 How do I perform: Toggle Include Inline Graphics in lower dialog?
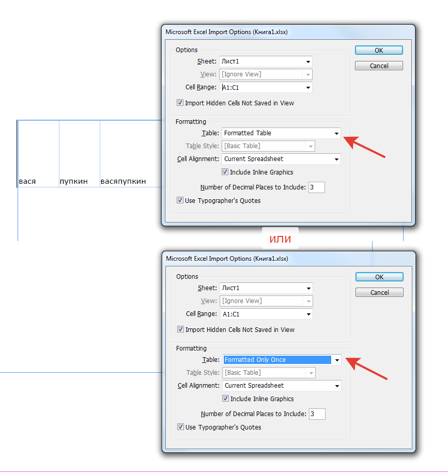click(x=225, y=399)
